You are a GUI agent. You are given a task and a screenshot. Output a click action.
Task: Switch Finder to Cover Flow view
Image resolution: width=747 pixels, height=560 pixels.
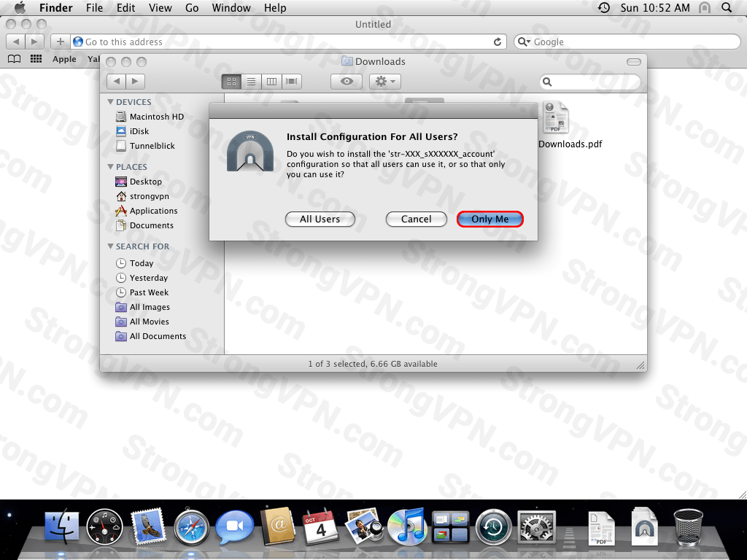pos(292,82)
